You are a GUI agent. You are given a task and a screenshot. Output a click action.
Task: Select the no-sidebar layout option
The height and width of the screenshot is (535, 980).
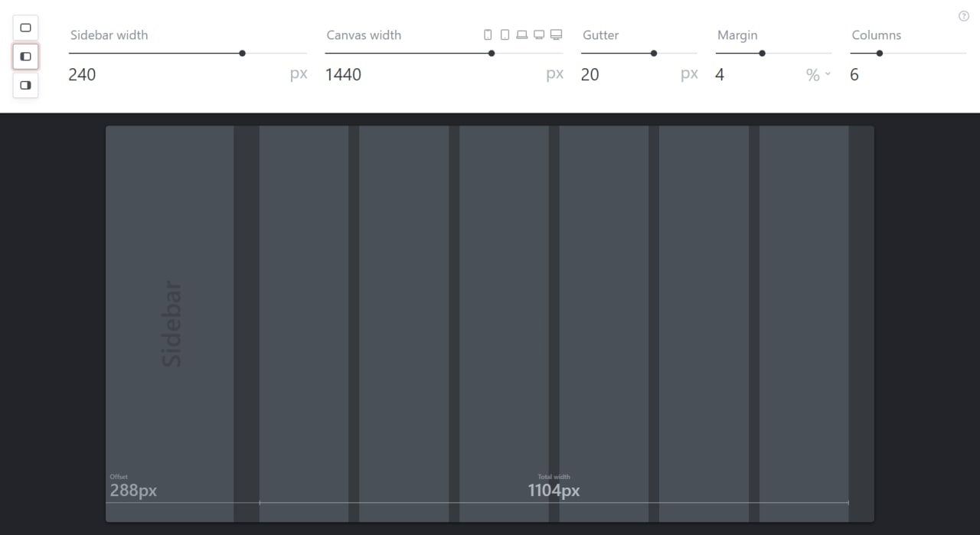(25, 28)
